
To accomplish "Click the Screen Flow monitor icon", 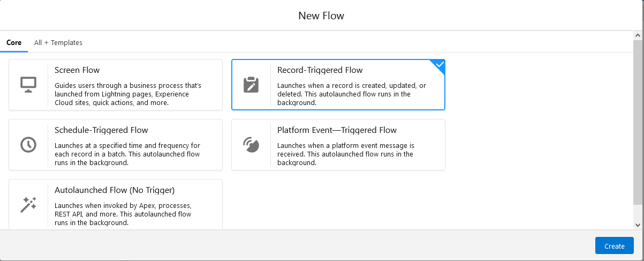I will pyautogui.click(x=28, y=85).
